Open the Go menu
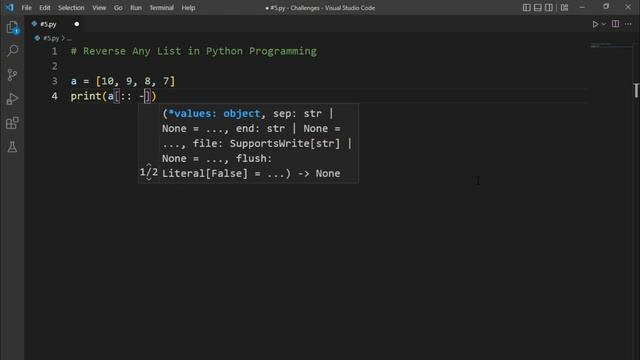Screen dimensions: 640x360 pyautogui.click(x=118, y=8)
